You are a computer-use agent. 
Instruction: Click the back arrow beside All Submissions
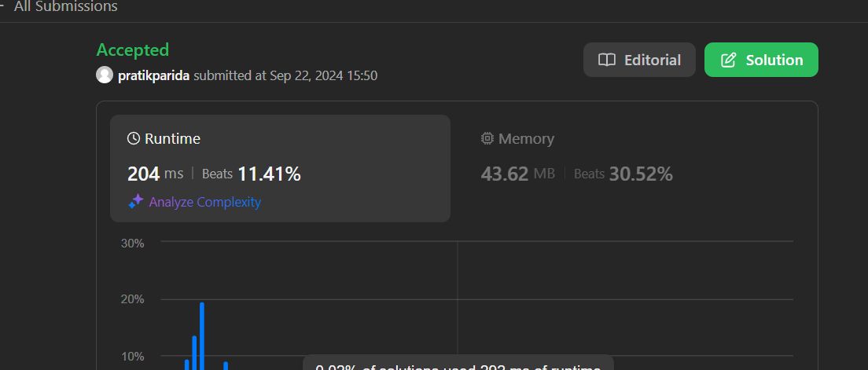pyautogui.click(x=2, y=6)
